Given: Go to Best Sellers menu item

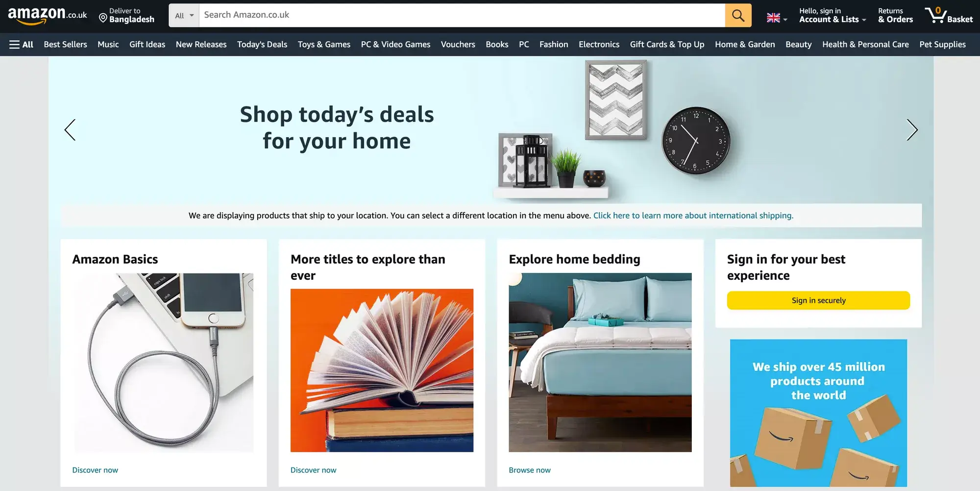Looking at the screenshot, I should click(x=65, y=45).
